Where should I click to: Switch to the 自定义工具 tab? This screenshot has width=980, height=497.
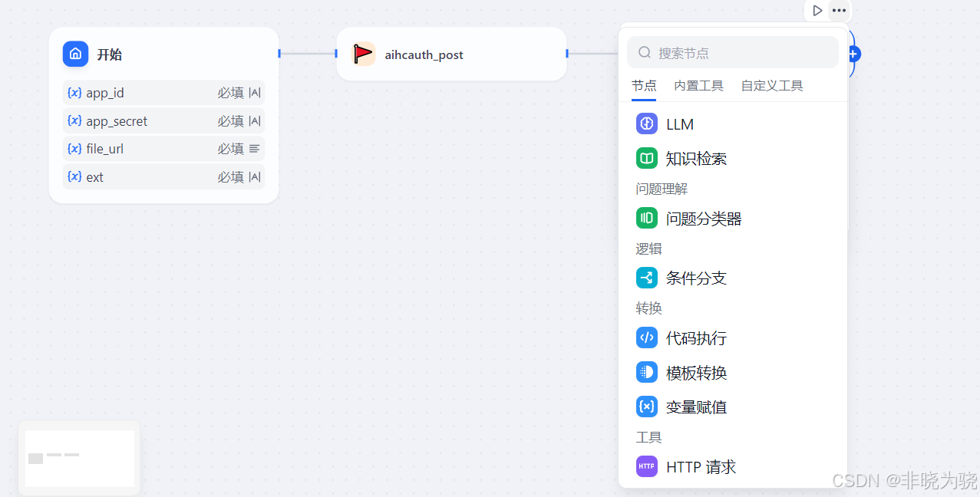[x=772, y=86]
